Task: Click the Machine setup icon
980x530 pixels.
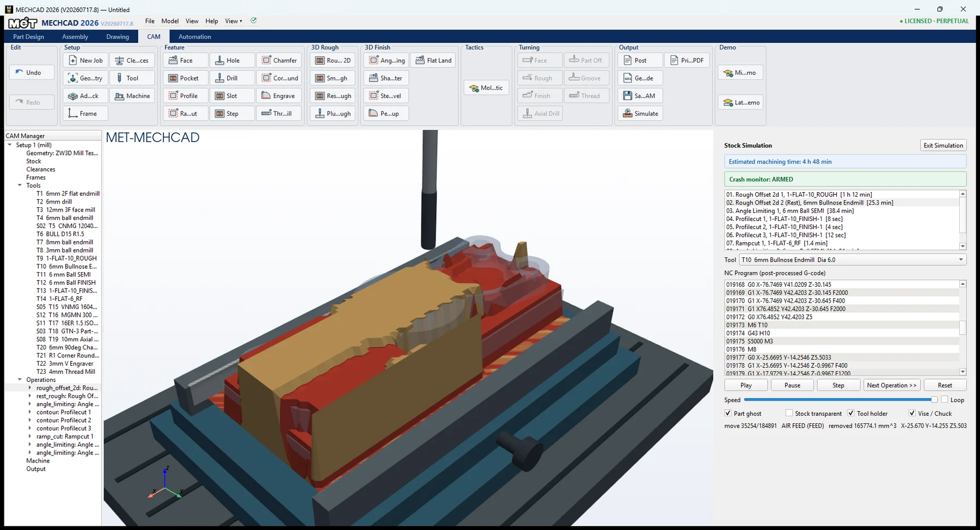Action: (x=119, y=96)
